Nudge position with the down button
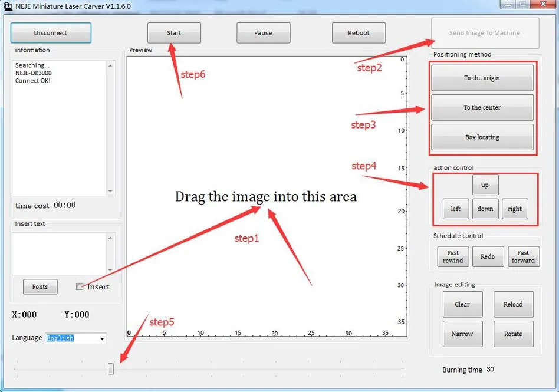This screenshot has height=392, width=559. click(485, 209)
